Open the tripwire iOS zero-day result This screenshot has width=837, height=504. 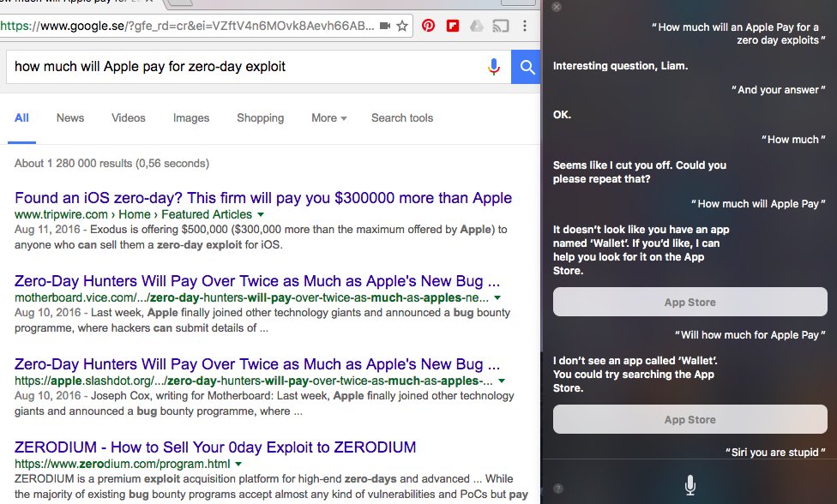263,198
